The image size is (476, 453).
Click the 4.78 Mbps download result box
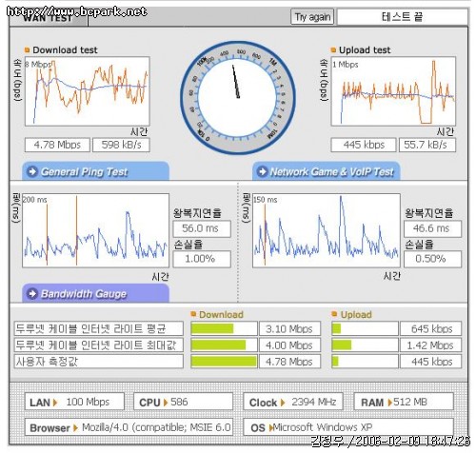(x=57, y=145)
